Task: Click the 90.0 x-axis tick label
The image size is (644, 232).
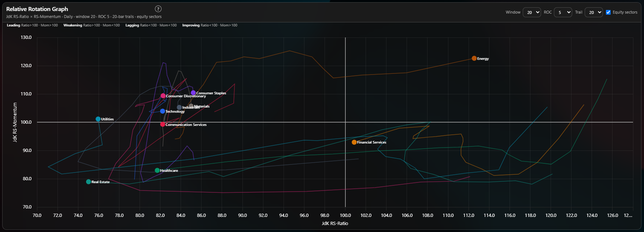Action: click(x=243, y=215)
